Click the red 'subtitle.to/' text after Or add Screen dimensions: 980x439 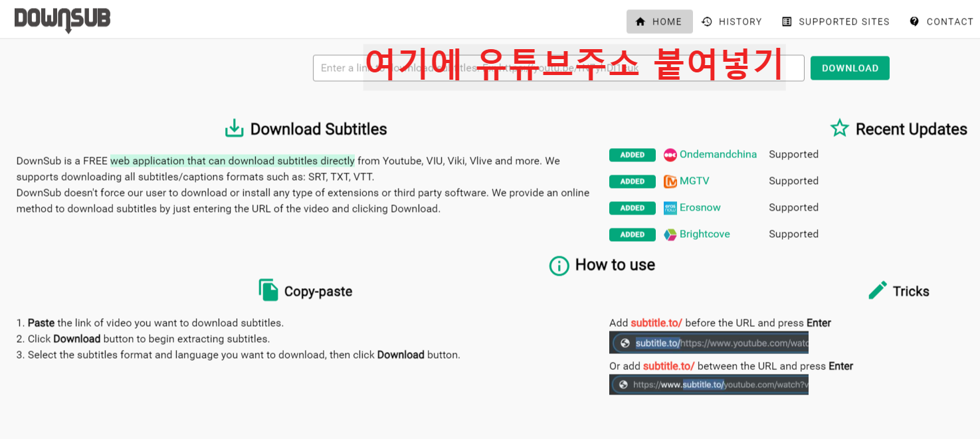pos(668,366)
